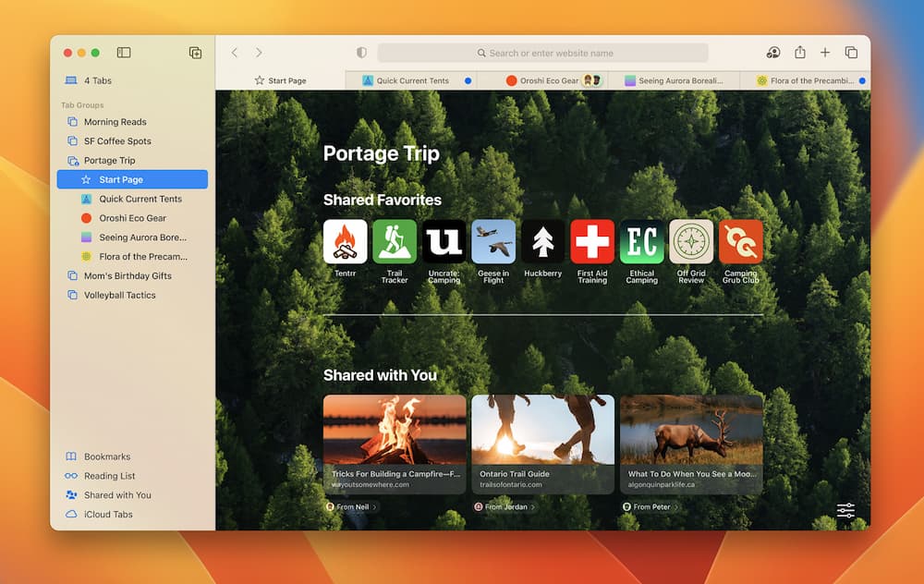Create a new tab group with the sidebar icon
The width and height of the screenshot is (924, 584).
[195, 53]
